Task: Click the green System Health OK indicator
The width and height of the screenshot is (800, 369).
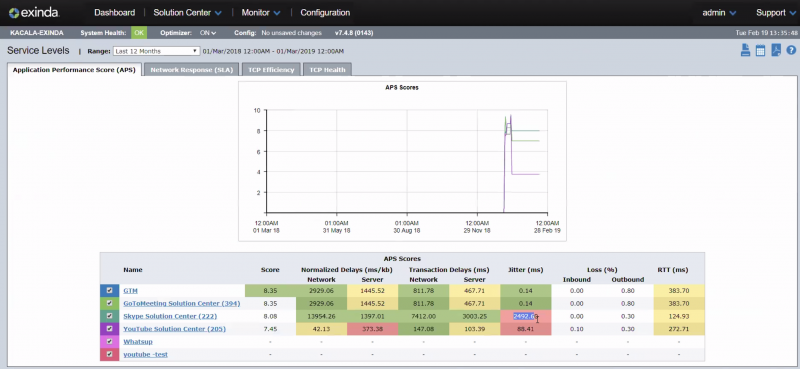Action: pyautogui.click(x=139, y=33)
